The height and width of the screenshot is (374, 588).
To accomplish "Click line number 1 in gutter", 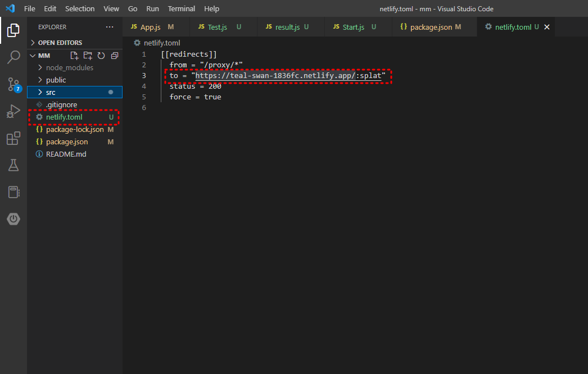I will (144, 54).
